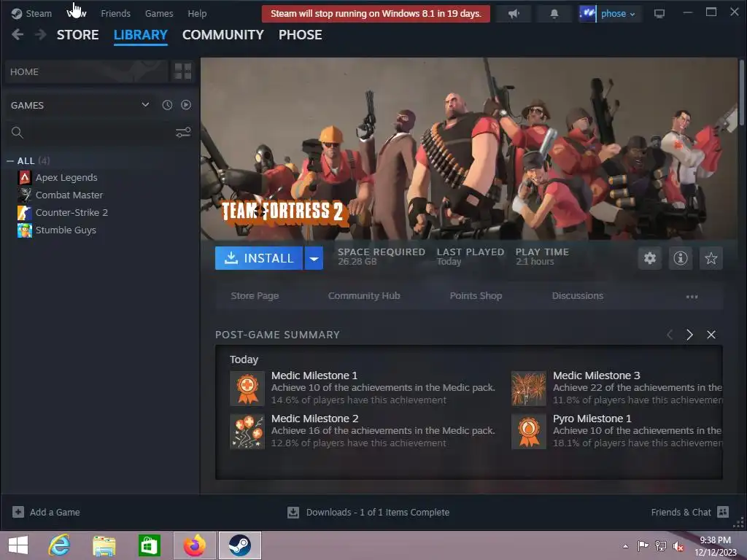Viewport: 747px width, 560px height.
Task: Add game to favorites star icon
Action: (x=711, y=258)
